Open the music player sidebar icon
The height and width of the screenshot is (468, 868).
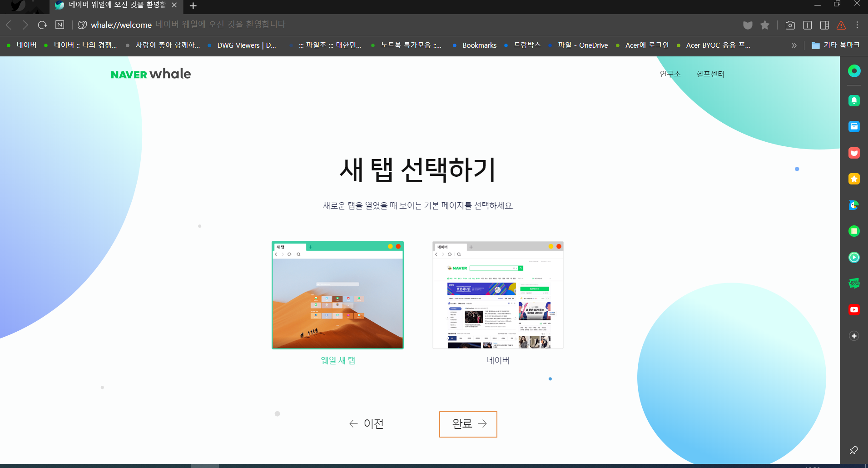(x=854, y=258)
